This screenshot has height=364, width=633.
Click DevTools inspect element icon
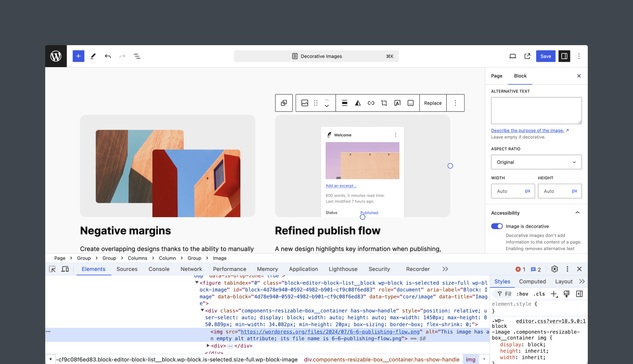[x=52, y=269]
